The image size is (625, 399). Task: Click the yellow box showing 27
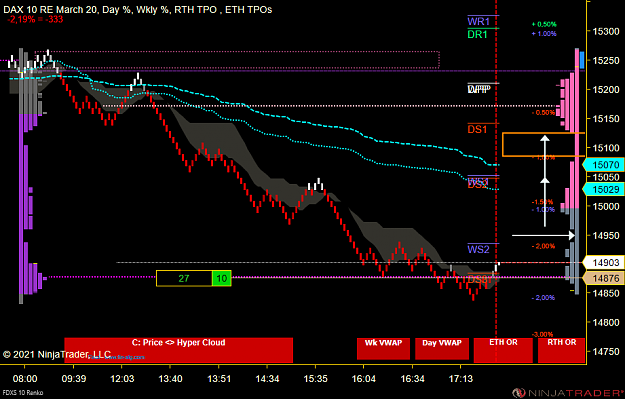tap(184, 278)
